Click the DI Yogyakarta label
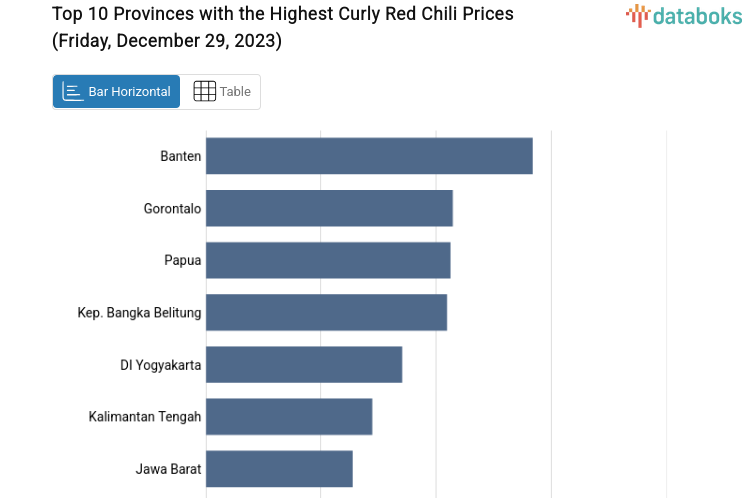 [160, 365]
